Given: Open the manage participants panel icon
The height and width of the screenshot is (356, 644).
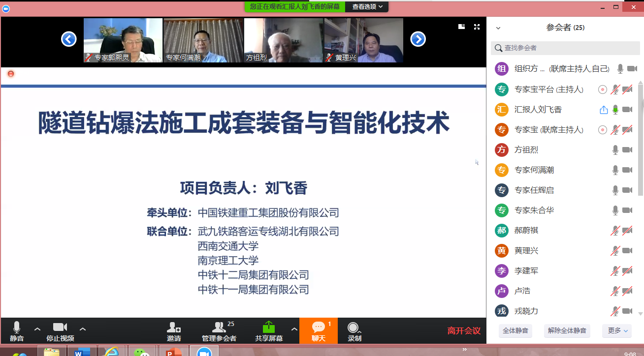Looking at the screenshot, I should tap(219, 327).
